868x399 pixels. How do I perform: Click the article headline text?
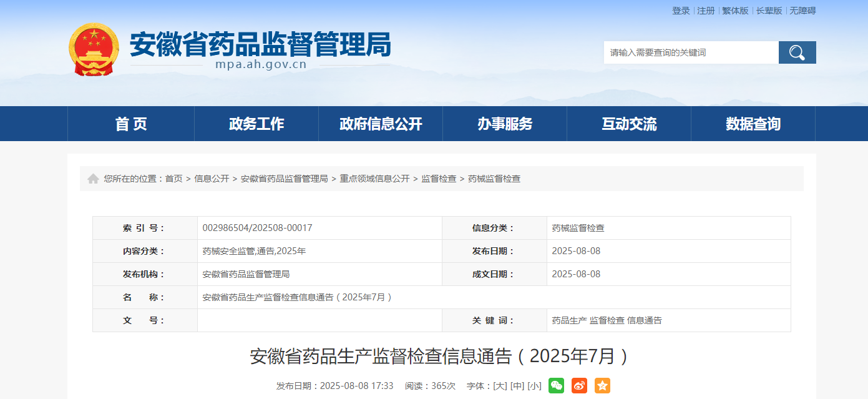(439, 357)
